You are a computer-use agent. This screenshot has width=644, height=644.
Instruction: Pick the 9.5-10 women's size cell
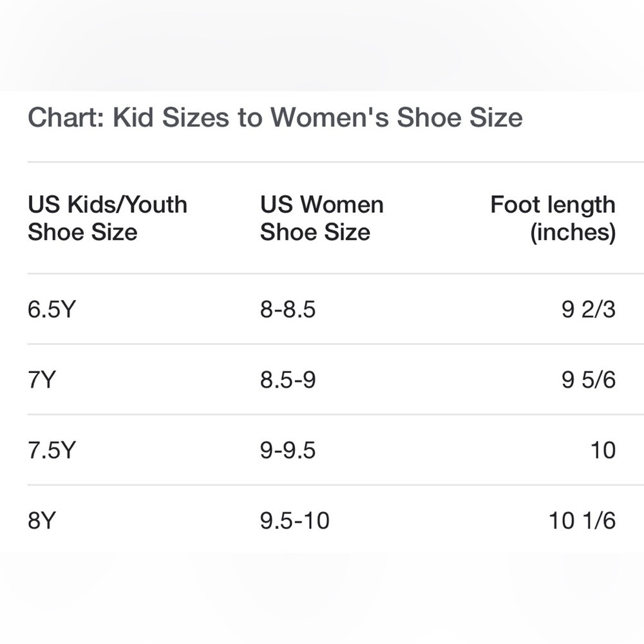click(294, 520)
